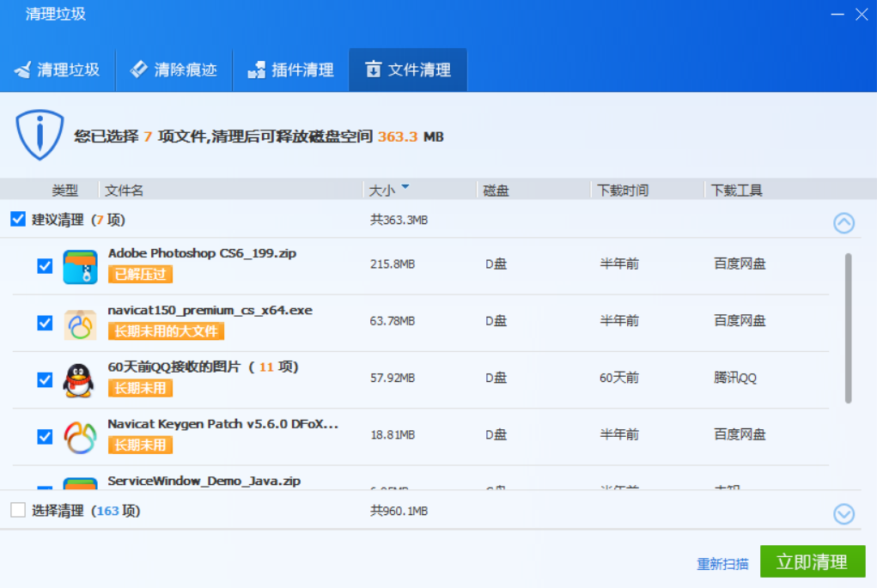Click the 下载时间 column header

[x=623, y=191]
